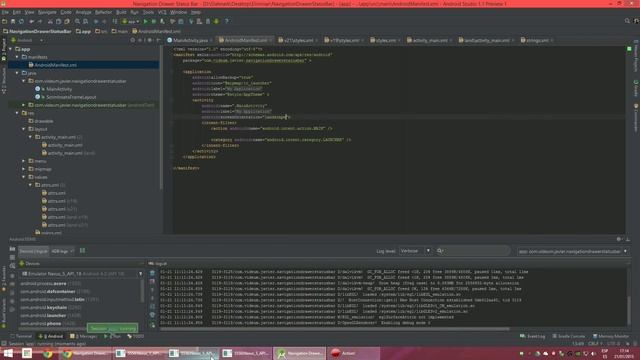Screen dimensions: 640x360
Task: Open the File menu
Action: (x=5, y=12)
